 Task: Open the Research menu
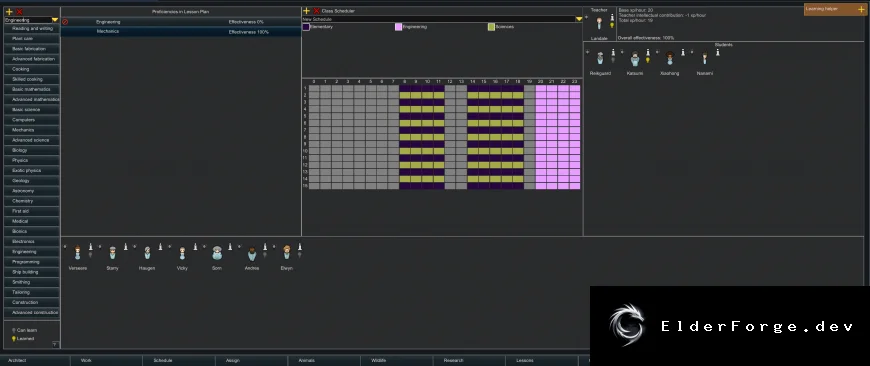click(x=469, y=360)
